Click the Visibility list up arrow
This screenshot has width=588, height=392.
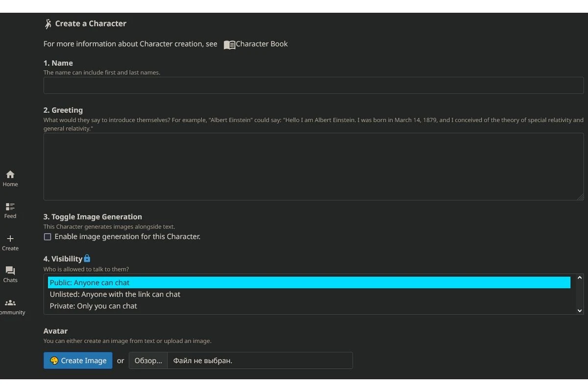click(580, 278)
